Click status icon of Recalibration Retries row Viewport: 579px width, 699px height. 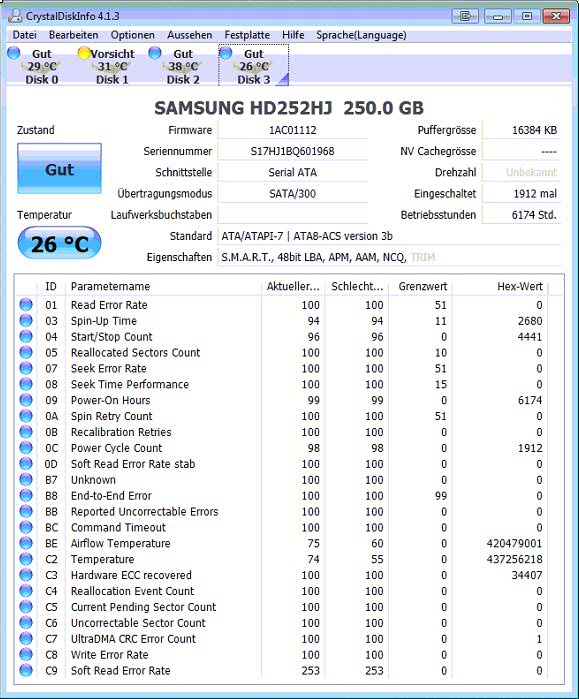pos(26,432)
